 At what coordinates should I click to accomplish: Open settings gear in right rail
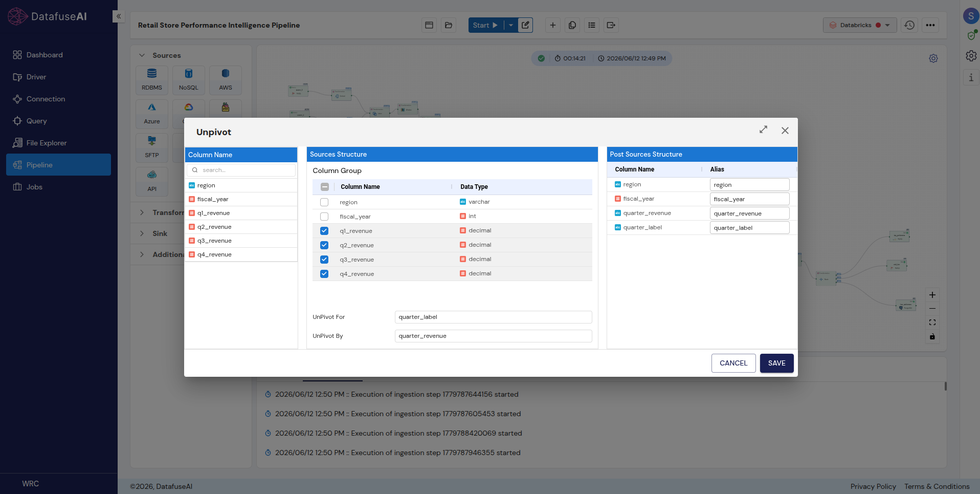coord(971,56)
